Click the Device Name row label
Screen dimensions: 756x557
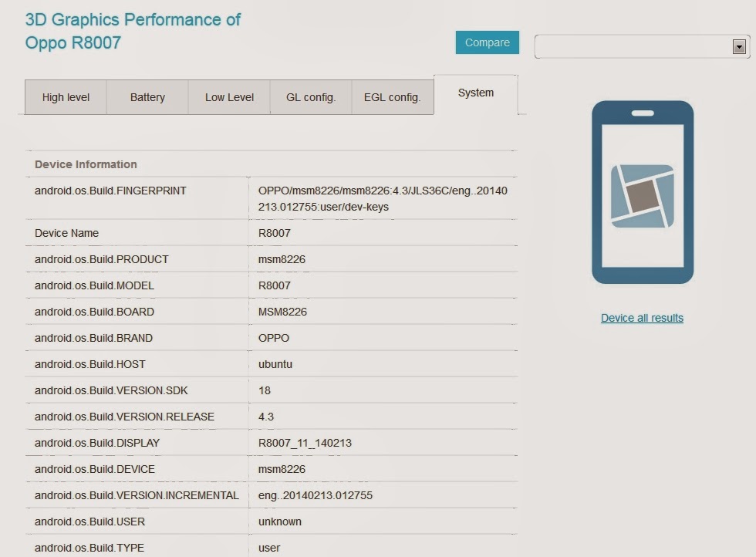coord(66,234)
